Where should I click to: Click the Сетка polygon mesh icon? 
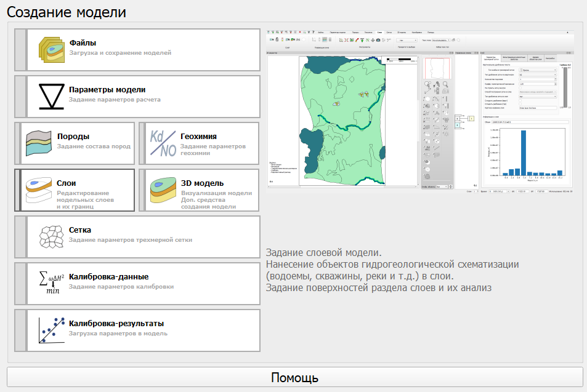click(x=51, y=237)
